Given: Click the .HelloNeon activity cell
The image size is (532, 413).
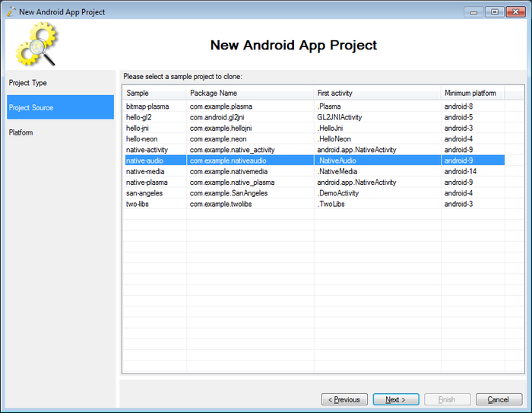Looking at the screenshot, I should pyautogui.click(x=334, y=139).
